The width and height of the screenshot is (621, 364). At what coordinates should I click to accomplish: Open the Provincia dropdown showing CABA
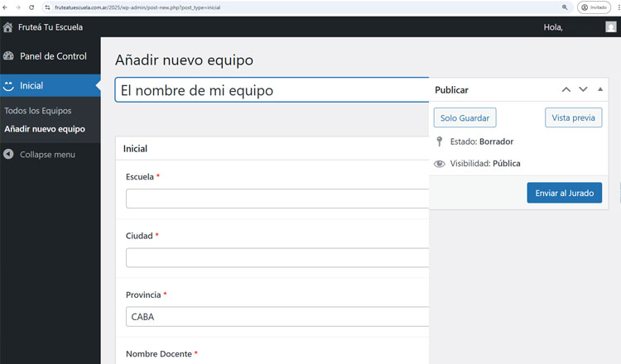(x=277, y=317)
